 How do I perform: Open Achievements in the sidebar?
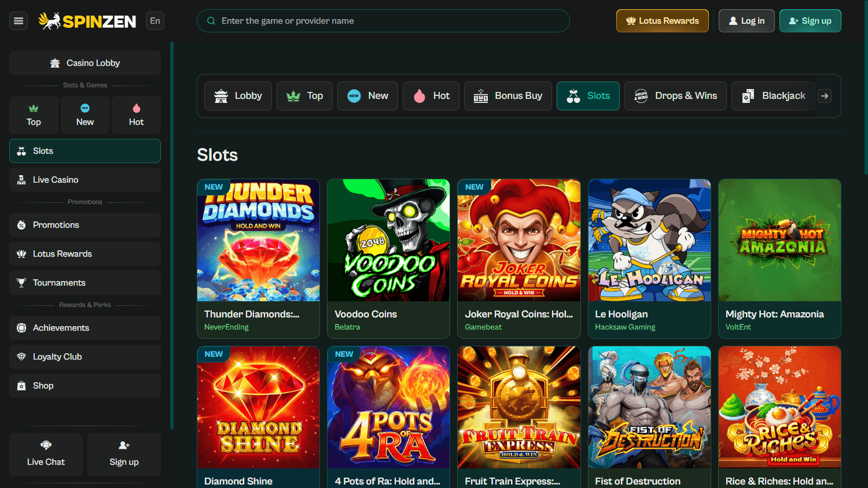click(x=85, y=328)
